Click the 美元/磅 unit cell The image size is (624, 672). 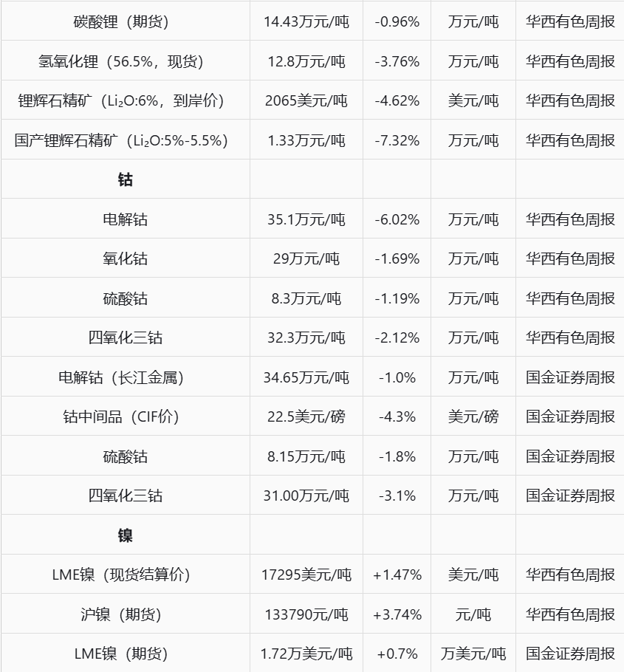[x=473, y=416]
